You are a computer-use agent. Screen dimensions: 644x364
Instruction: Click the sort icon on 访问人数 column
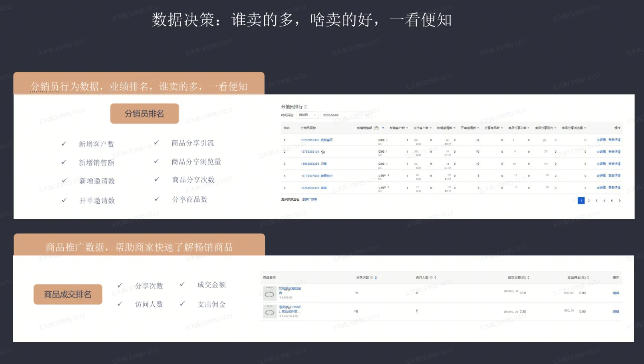(435, 278)
